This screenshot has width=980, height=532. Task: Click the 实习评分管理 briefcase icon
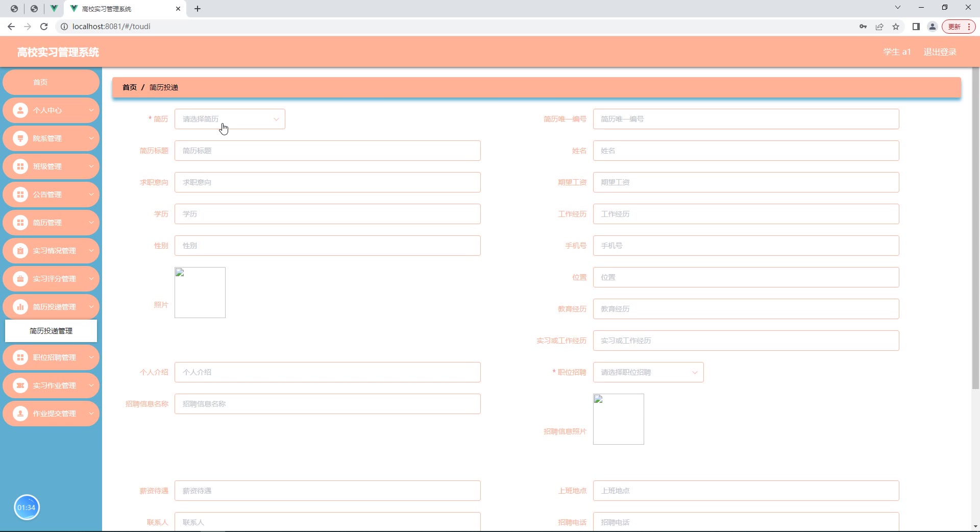[20, 279]
